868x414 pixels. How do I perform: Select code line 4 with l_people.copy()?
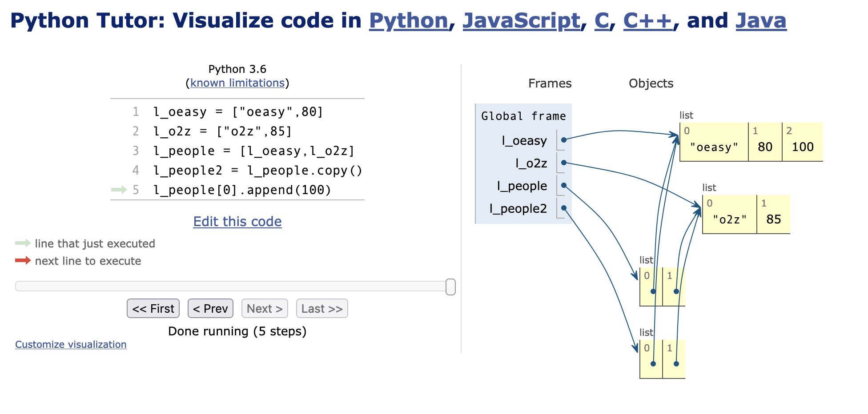point(258,170)
